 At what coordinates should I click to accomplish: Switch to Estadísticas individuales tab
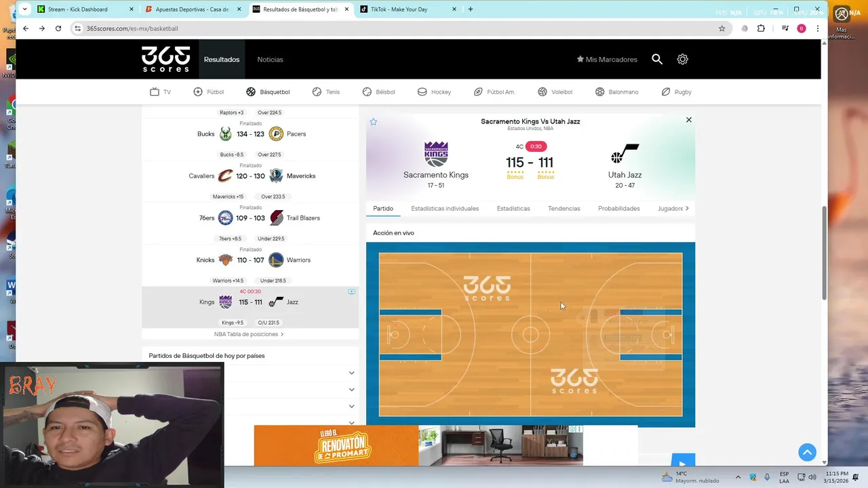445,209
